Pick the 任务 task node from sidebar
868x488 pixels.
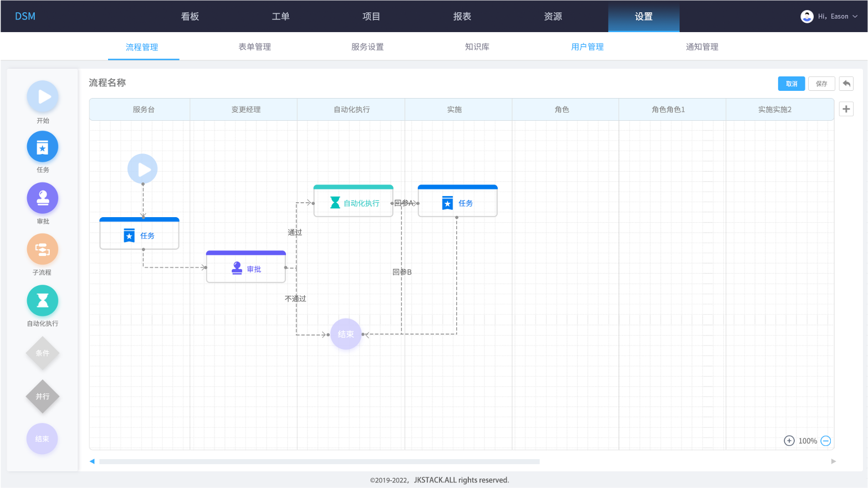(43, 147)
